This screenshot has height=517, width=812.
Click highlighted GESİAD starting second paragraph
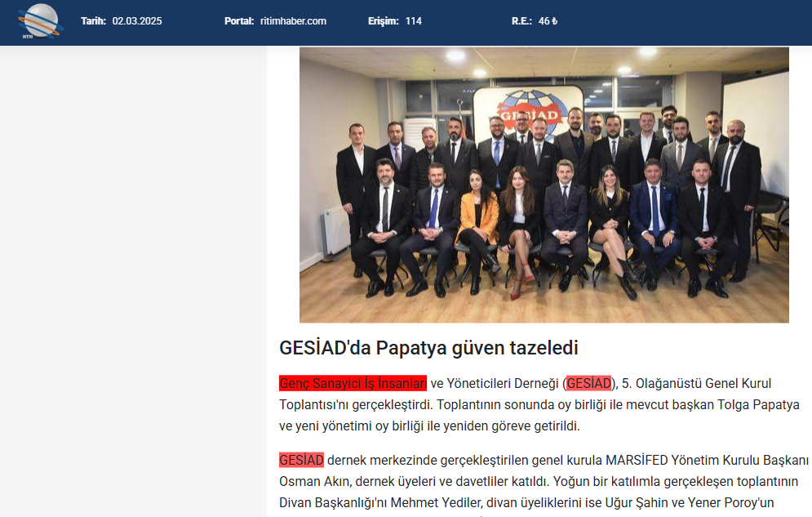point(301,460)
